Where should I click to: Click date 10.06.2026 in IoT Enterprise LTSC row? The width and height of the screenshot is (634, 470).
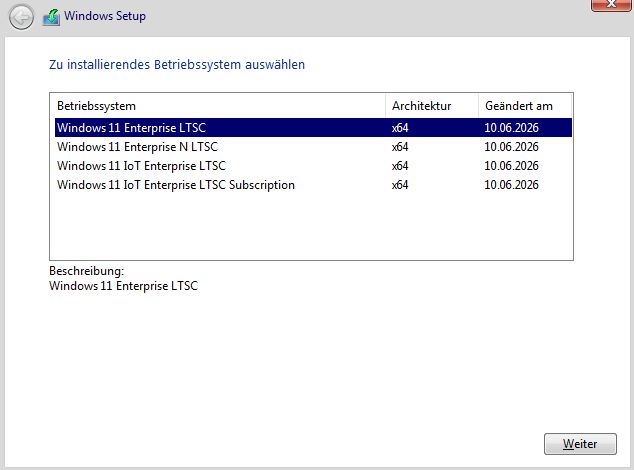(x=511, y=165)
